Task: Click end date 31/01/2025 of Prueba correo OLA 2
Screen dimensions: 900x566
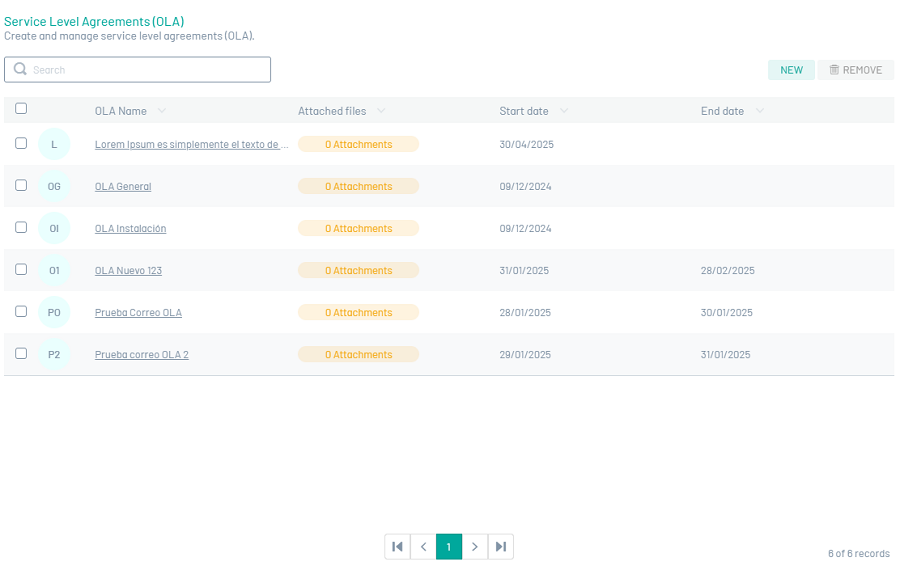Action: [x=726, y=355]
